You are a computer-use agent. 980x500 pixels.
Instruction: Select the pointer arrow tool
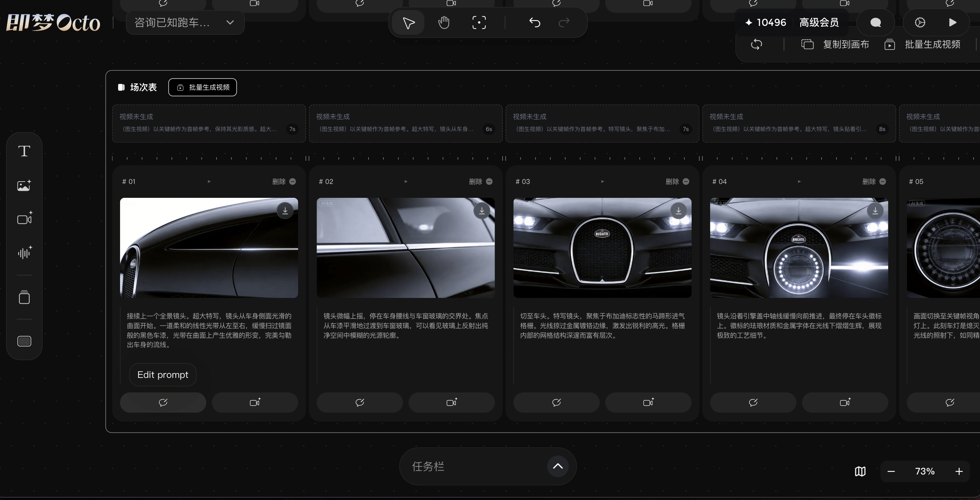[x=408, y=22]
